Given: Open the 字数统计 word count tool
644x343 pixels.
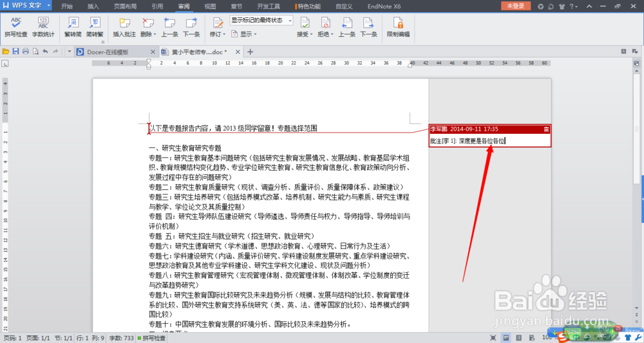Looking at the screenshot, I should (x=43, y=27).
